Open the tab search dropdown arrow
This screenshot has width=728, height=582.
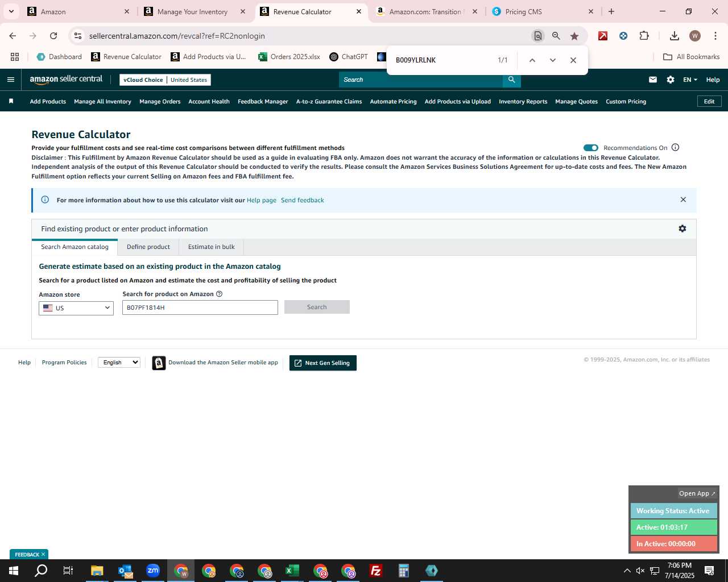coord(11,11)
